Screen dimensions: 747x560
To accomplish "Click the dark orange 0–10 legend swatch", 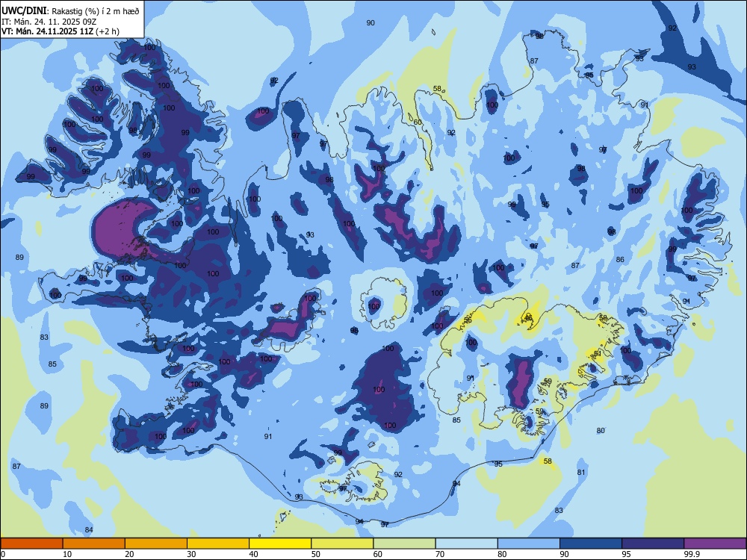I will point(31,544).
